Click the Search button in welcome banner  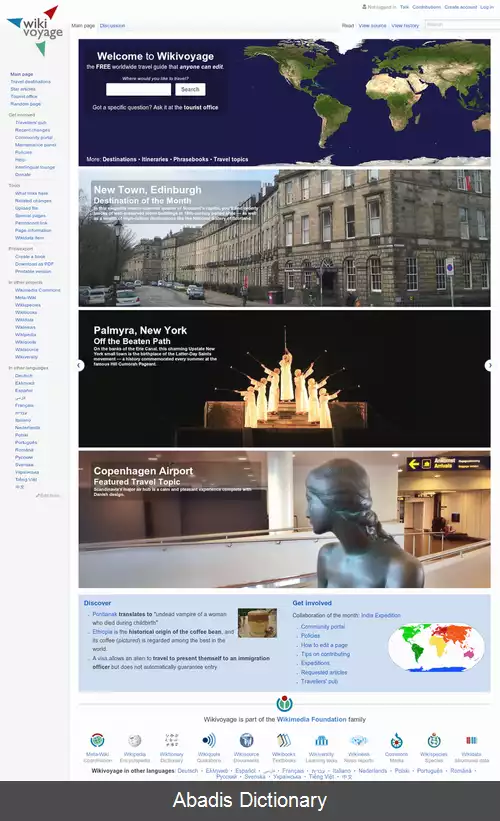point(190,90)
